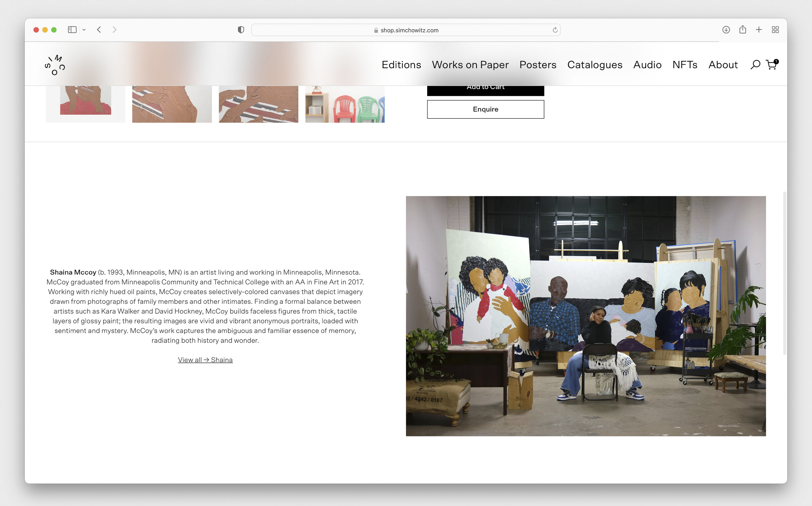Show tab overview grid
This screenshot has height=506, width=812.
point(775,30)
